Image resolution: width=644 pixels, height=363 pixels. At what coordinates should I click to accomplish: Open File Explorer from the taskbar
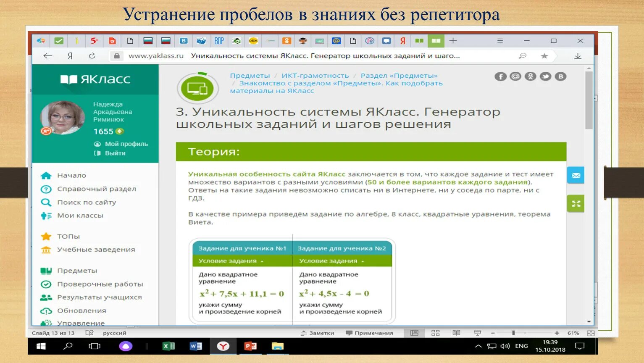278,346
